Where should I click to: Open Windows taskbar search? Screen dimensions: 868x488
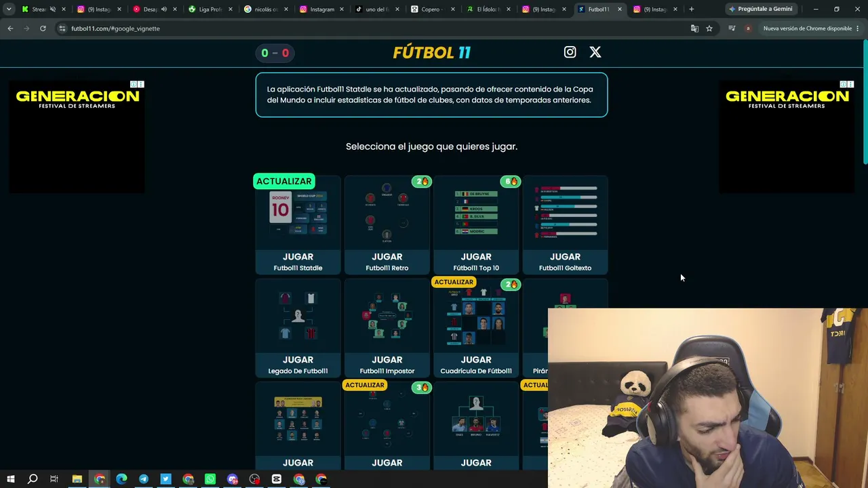[x=33, y=479]
